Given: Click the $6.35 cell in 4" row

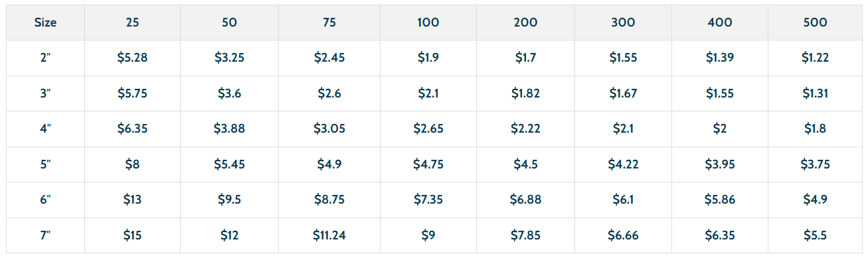Looking at the screenshot, I should (132, 129).
